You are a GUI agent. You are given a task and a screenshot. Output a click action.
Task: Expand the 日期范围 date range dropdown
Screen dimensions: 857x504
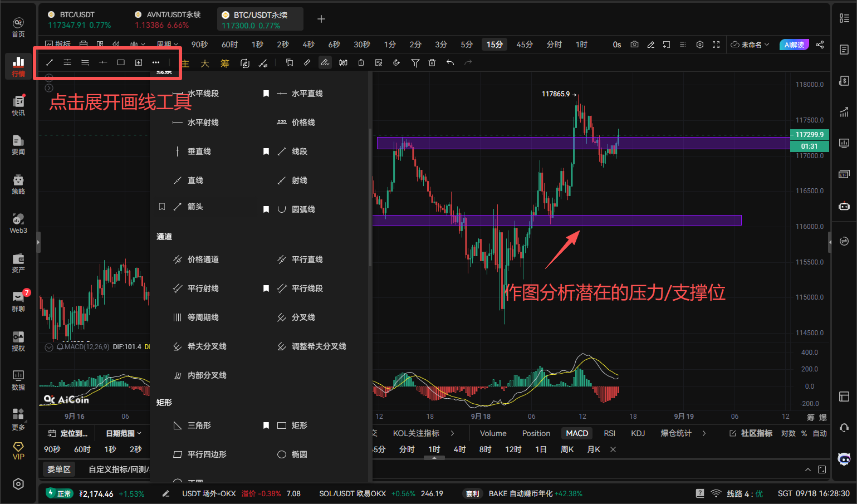pos(124,433)
